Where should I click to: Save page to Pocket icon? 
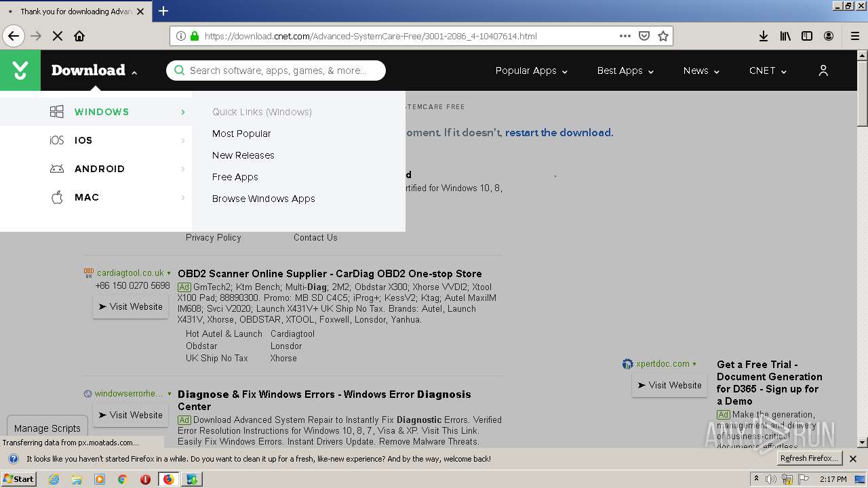(x=644, y=36)
